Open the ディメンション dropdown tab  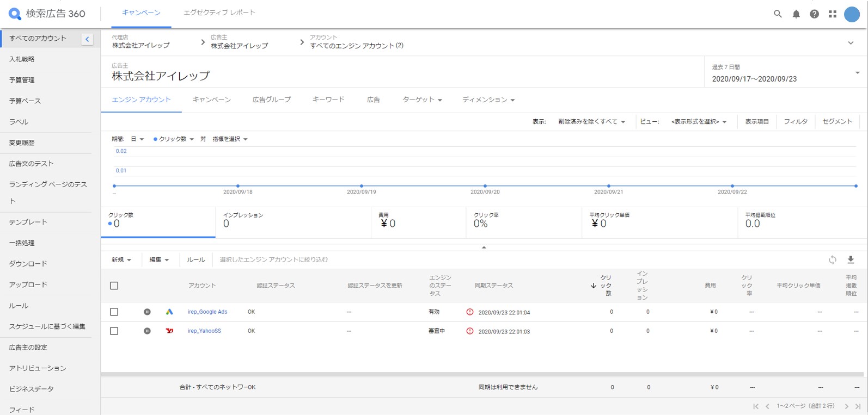[x=488, y=100]
